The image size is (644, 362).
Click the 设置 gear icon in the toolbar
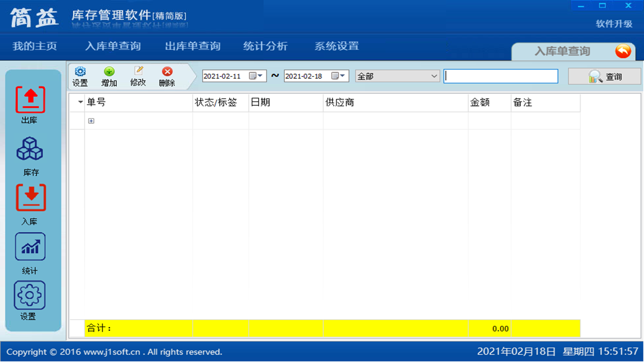point(80,72)
